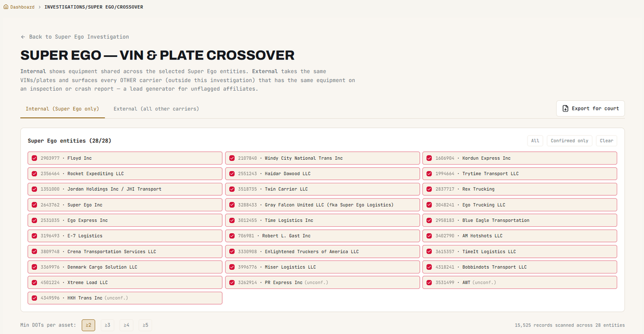Viewport: 644px width, 334px height.
Task: Click the INVESTIGATIONS/SUPER EGO/CROSSOVER breadcrumb
Action: pos(94,7)
